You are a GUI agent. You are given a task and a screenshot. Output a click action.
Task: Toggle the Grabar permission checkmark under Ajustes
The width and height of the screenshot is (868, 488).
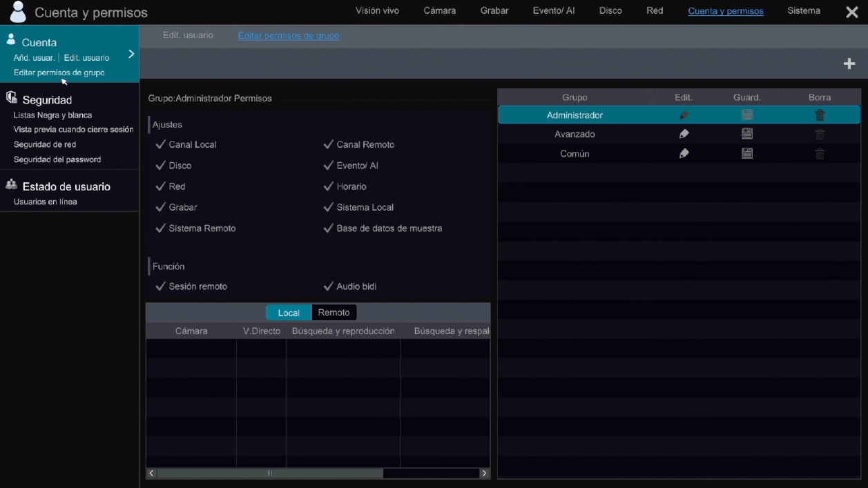click(x=161, y=207)
